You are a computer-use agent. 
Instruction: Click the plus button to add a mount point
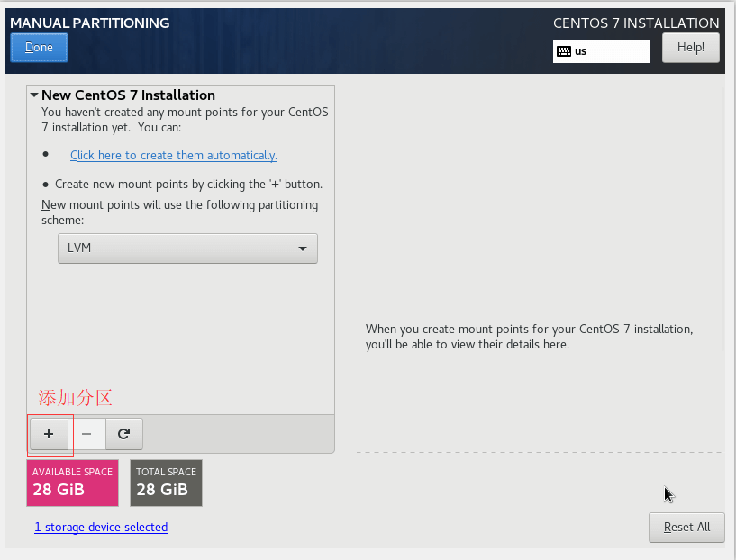(x=49, y=434)
